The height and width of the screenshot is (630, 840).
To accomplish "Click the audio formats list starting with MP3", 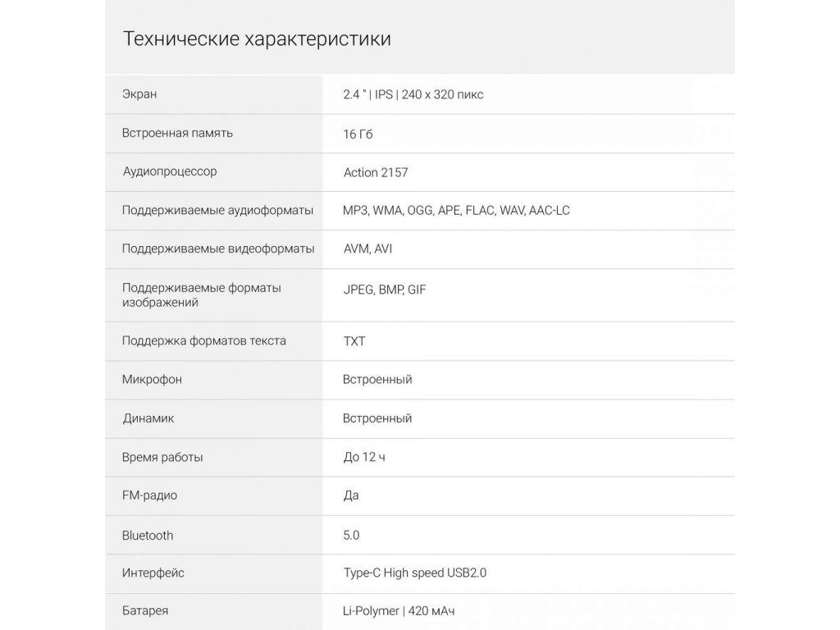I will point(456,210).
